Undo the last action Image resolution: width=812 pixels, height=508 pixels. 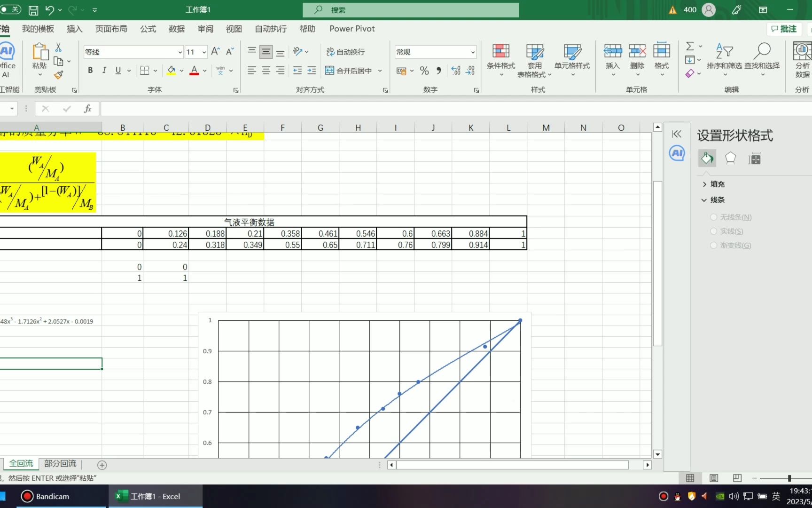(50, 10)
